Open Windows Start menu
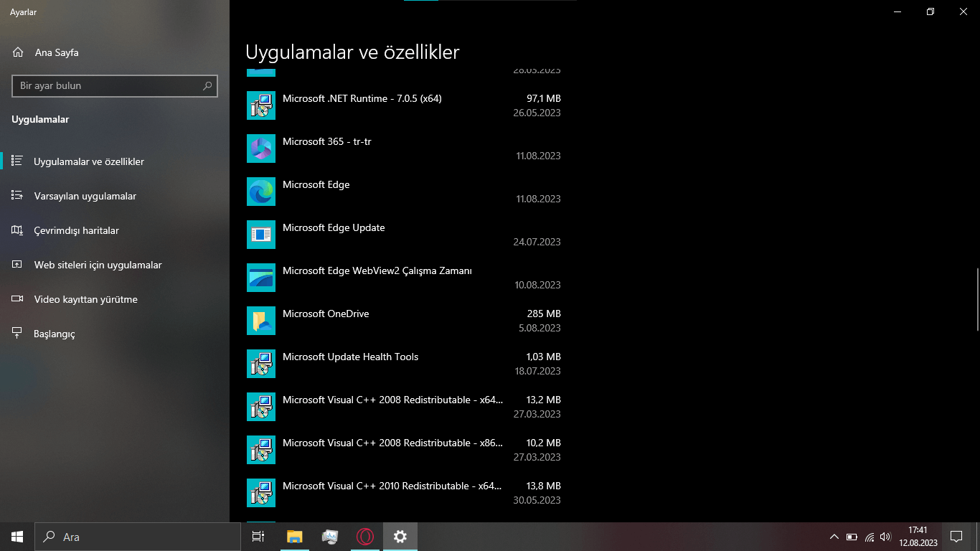 [x=17, y=537]
